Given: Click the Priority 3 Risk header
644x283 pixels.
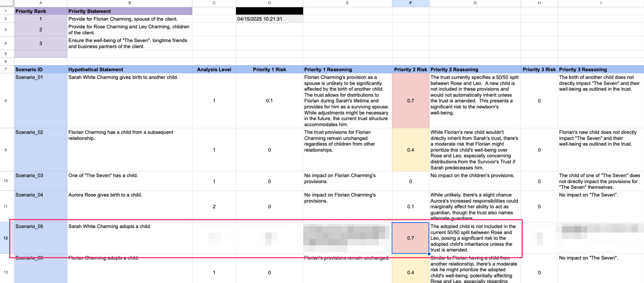Looking at the screenshot, I should tap(539, 69).
